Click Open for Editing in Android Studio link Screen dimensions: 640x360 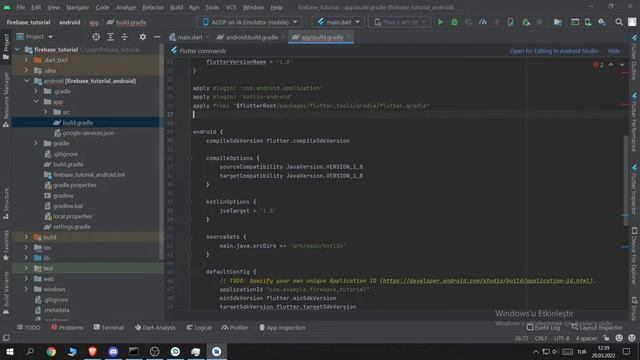(x=553, y=51)
